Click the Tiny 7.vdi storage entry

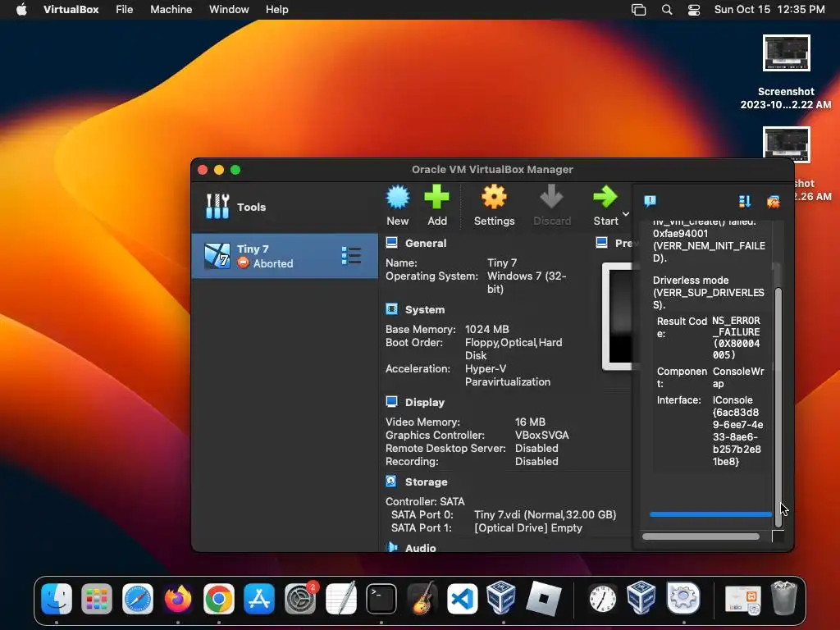tap(545, 515)
